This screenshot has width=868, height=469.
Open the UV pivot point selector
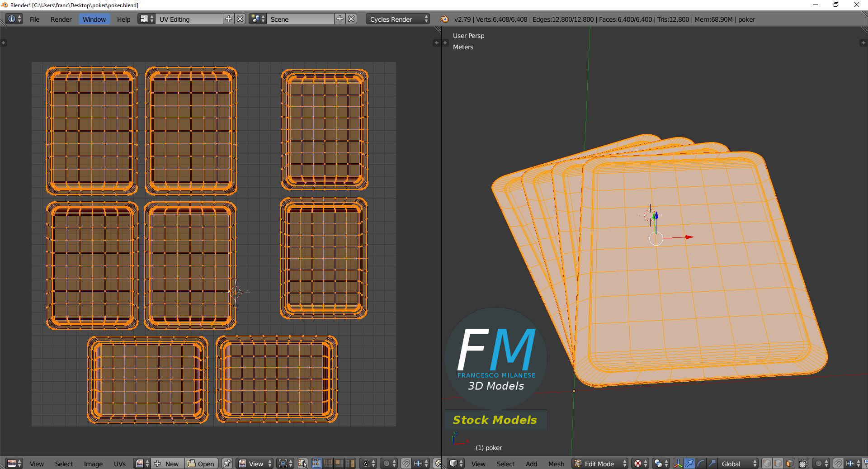coord(285,464)
